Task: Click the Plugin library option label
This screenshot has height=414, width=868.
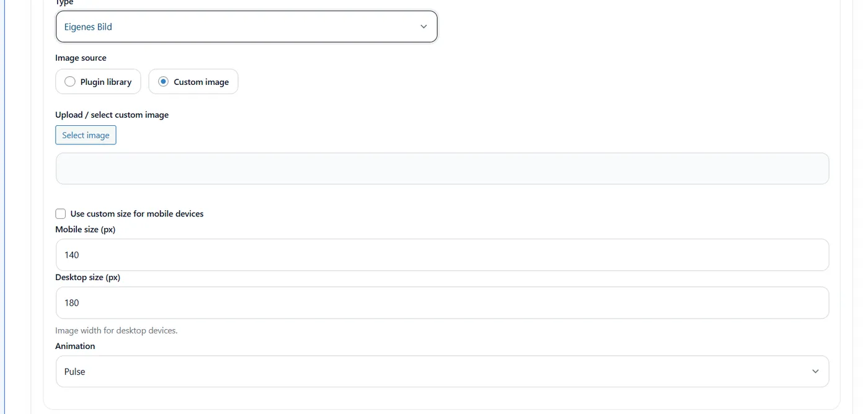Action: [106, 82]
